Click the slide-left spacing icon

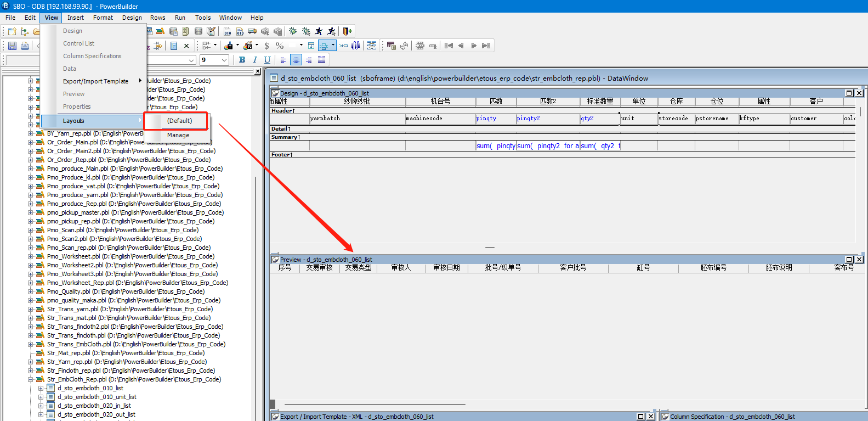coord(343,46)
